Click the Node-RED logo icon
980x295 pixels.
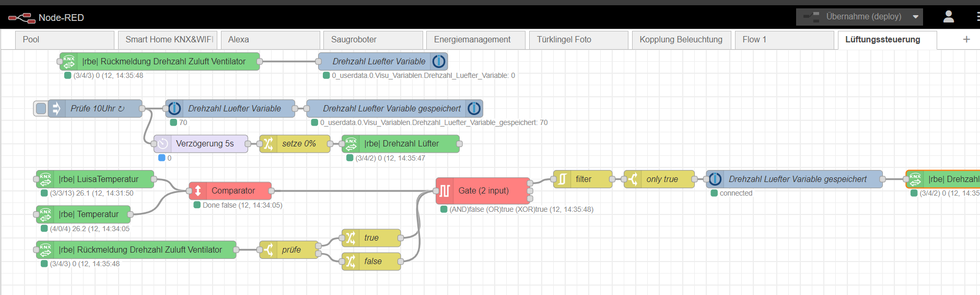21,18
